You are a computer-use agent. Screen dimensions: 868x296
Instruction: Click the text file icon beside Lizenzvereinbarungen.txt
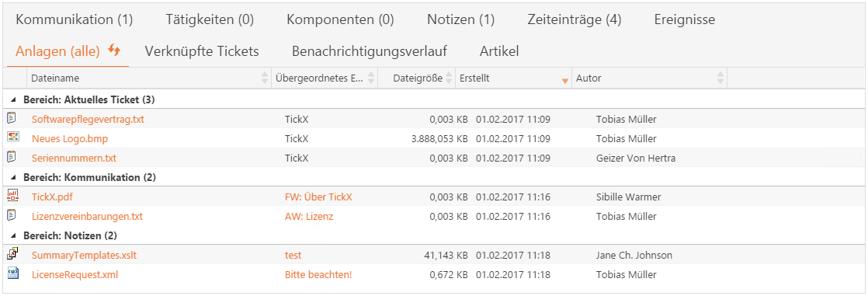pos(12,216)
